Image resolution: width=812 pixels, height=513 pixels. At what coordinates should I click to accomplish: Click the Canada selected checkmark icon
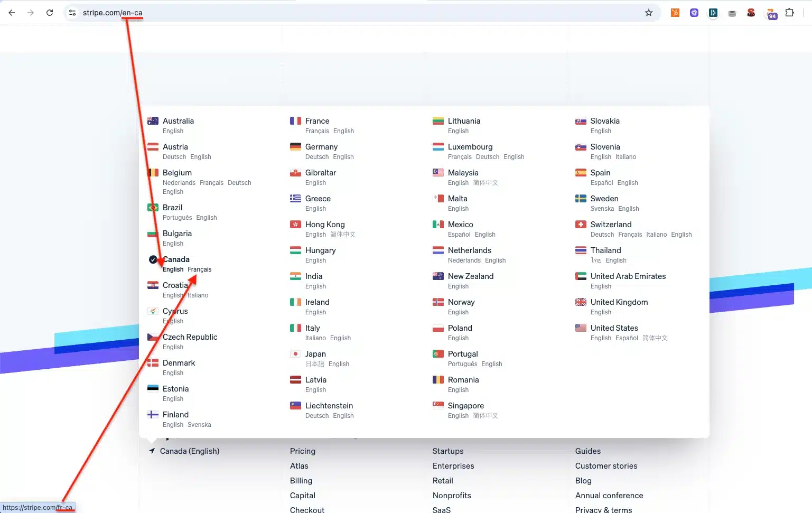click(x=153, y=259)
